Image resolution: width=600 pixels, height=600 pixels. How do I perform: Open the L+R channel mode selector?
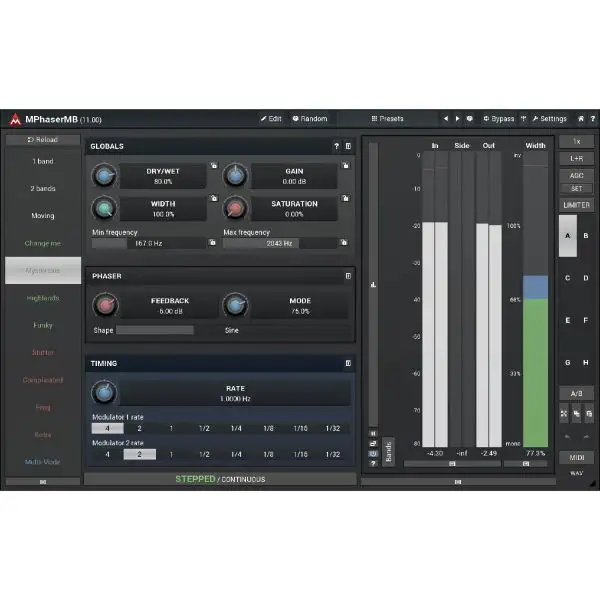577,158
